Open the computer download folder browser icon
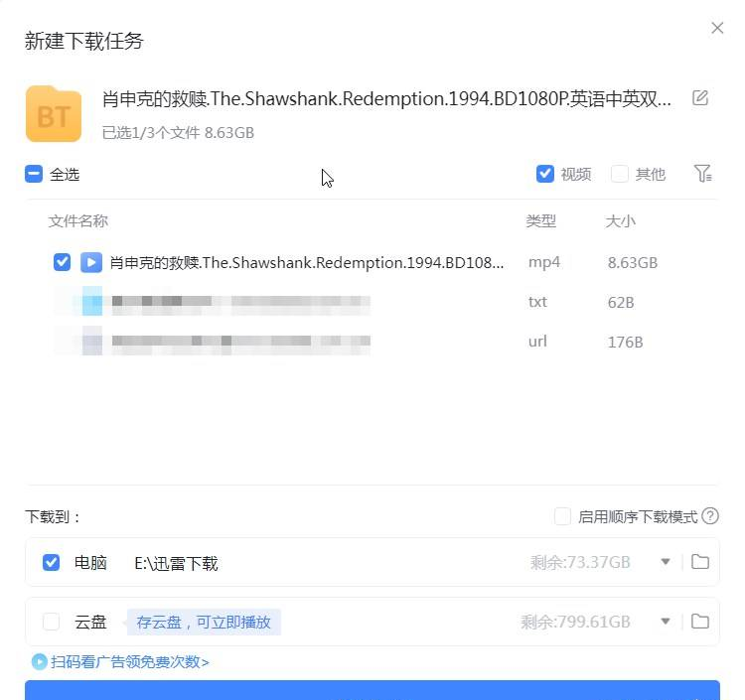This screenshot has height=700, width=745. pyautogui.click(x=700, y=562)
